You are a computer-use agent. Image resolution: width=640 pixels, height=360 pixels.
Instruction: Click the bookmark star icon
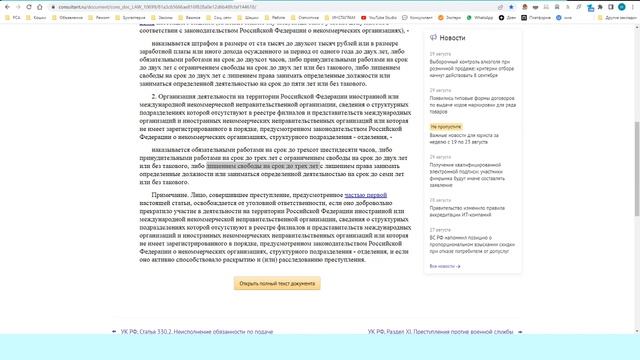point(511,7)
